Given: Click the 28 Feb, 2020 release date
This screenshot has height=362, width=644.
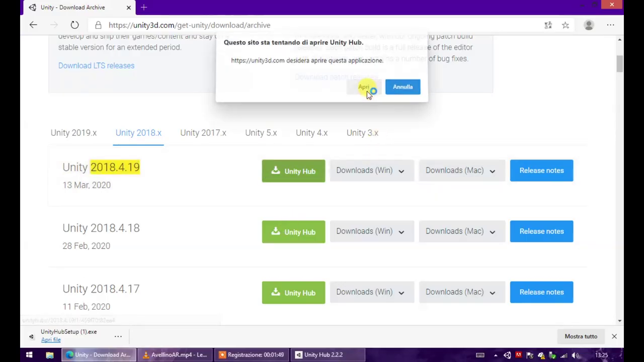Looking at the screenshot, I should point(87,246).
